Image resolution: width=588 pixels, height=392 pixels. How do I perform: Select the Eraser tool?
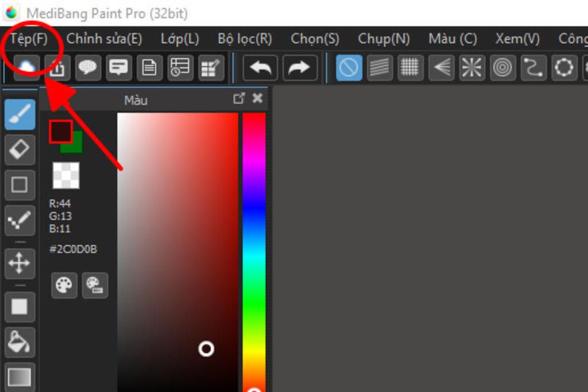tap(20, 150)
